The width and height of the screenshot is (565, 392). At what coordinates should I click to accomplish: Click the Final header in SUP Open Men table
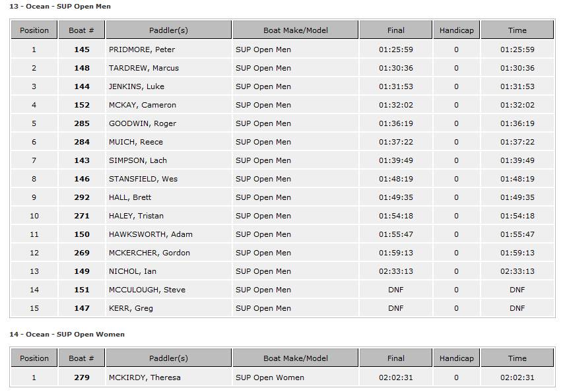point(395,30)
